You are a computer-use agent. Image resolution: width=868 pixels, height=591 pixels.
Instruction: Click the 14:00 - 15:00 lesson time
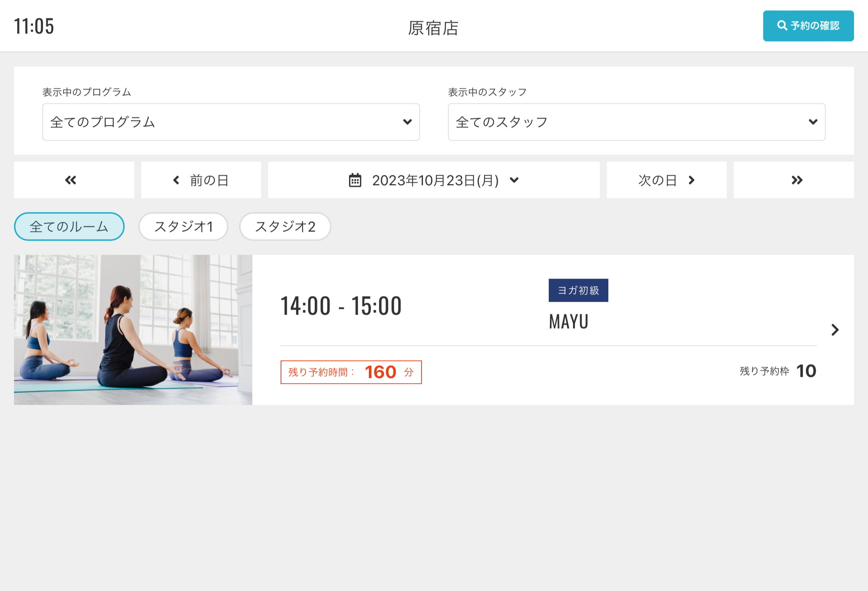pos(341,306)
